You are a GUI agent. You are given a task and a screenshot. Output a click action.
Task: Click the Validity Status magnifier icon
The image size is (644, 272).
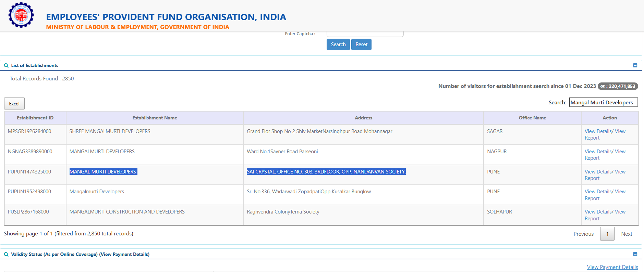pos(6,255)
